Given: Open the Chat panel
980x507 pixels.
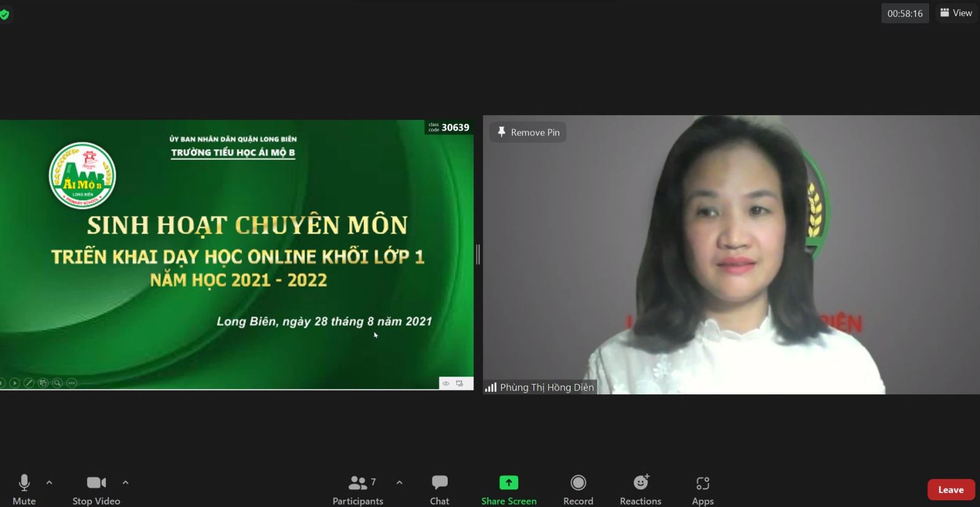Looking at the screenshot, I should pos(439,489).
